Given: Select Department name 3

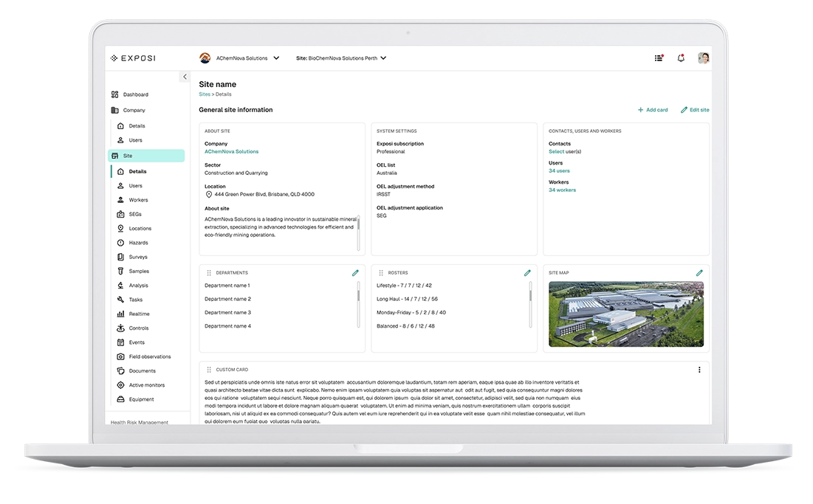Looking at the screenshot, I should pos(227,312).
